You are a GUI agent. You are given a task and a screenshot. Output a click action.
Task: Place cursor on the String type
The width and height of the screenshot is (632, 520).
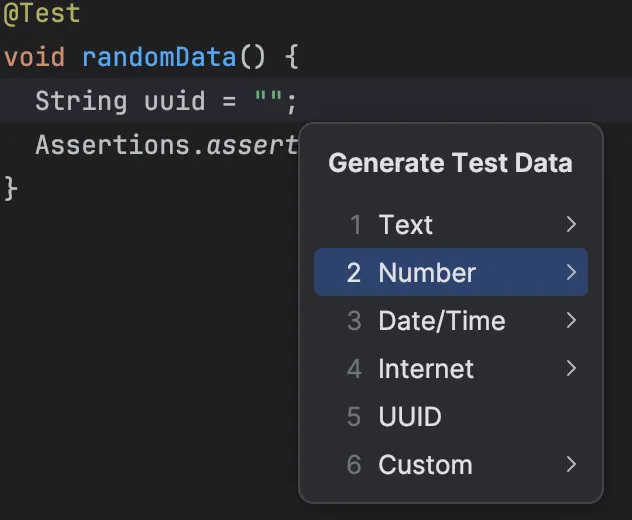coord(81,101)
